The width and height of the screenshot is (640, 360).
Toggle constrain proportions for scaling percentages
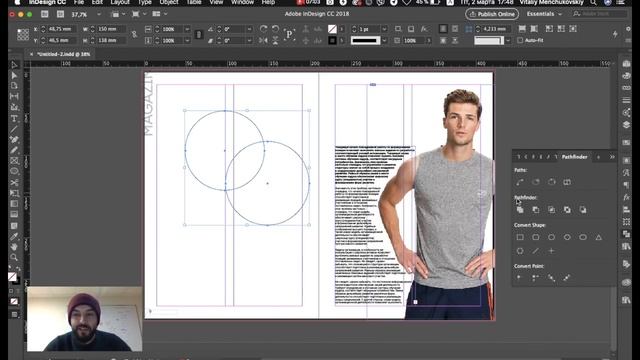pos(199,35)
